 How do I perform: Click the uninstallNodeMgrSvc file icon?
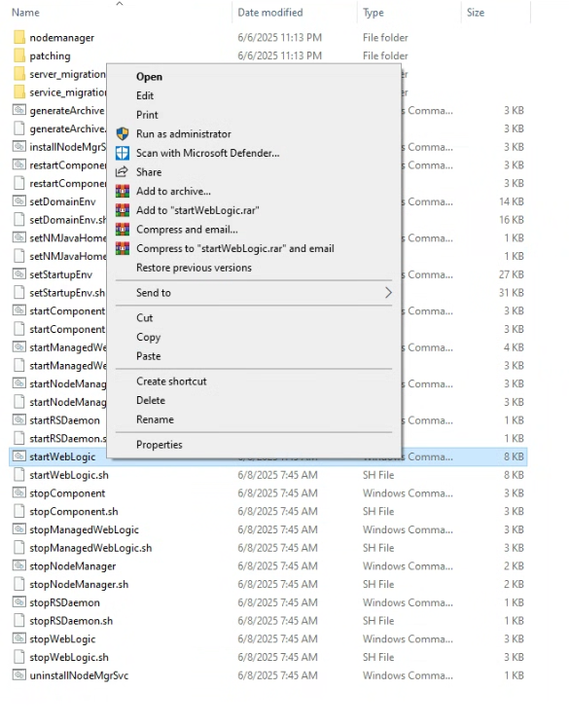pyautogui.click(x=19, y=675)
